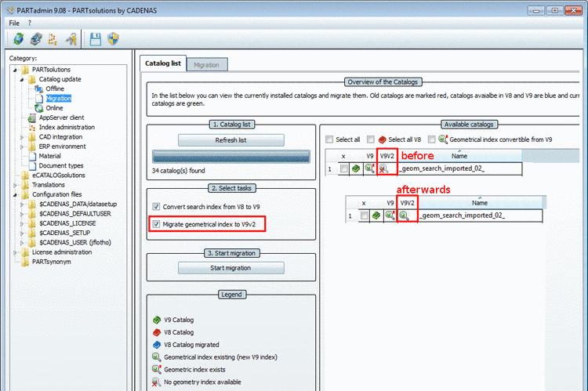Screen dimensions: 588x391
Task: Select $CADENAS_USER (jflotho) tree item
Action: 75,243
